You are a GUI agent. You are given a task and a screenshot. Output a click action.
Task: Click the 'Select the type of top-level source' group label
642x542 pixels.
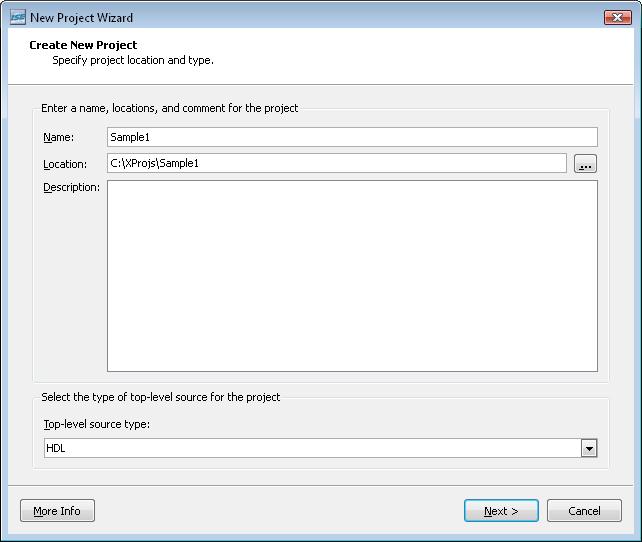(x=160, y=397)
